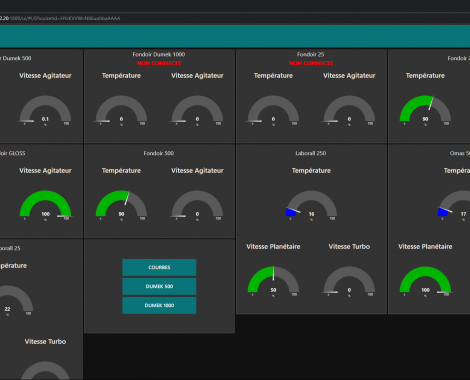Click the Fondoir 500 group title
The image size is (470, 380).
coord(159,153)
